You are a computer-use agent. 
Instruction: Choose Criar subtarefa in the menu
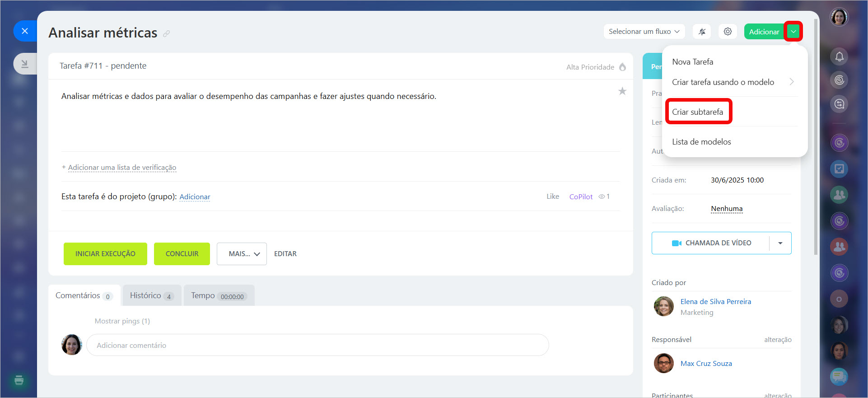pyautogui.click(x=698, y=112)
